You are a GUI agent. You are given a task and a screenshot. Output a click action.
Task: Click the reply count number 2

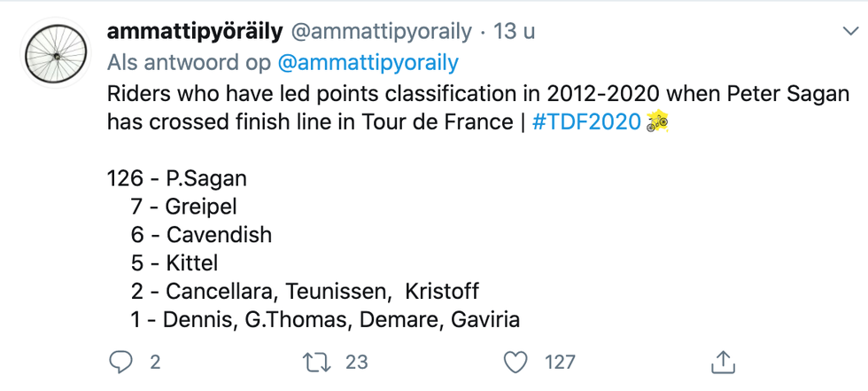coord(155,363)
